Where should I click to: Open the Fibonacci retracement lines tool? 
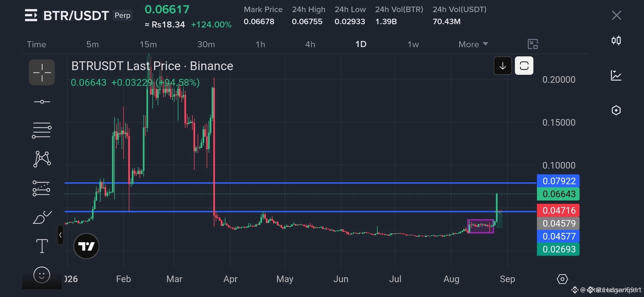pos(42,130)
